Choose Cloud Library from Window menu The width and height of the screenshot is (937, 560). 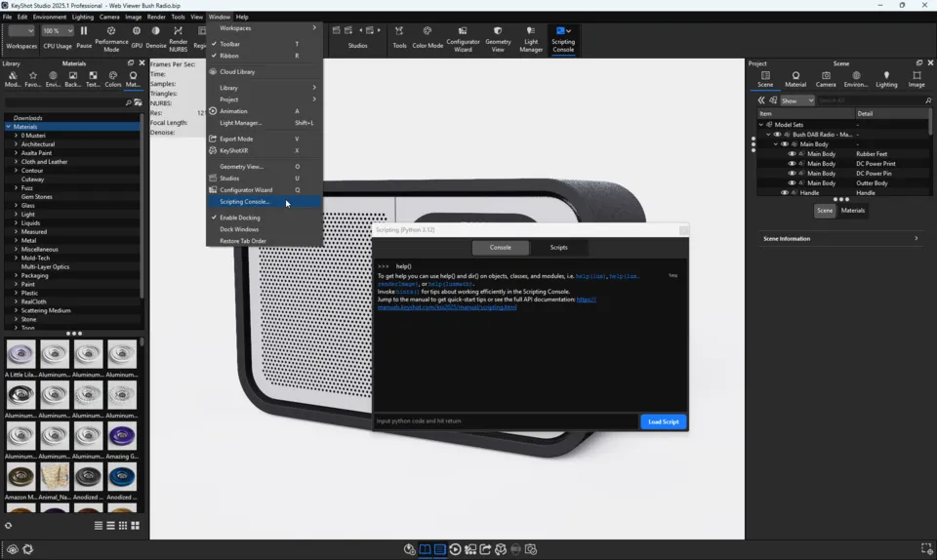click(263, 71)
